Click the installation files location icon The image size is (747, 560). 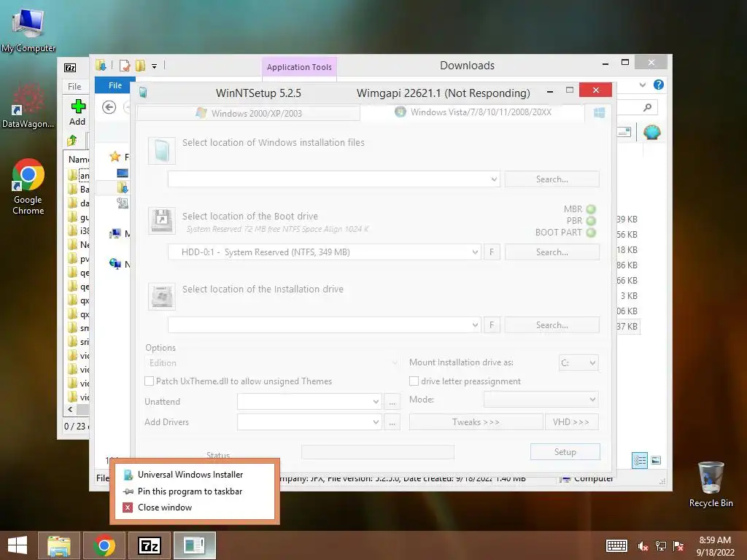[x=161, y=150]
